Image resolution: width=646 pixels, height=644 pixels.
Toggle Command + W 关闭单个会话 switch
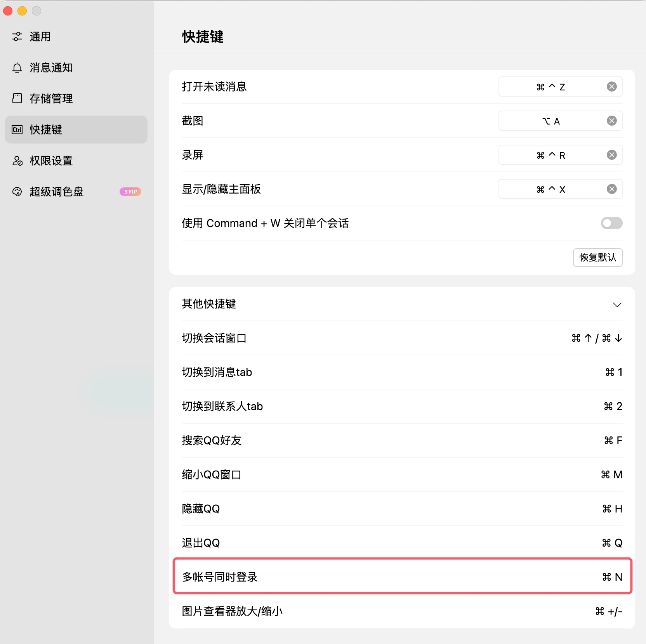611,223
